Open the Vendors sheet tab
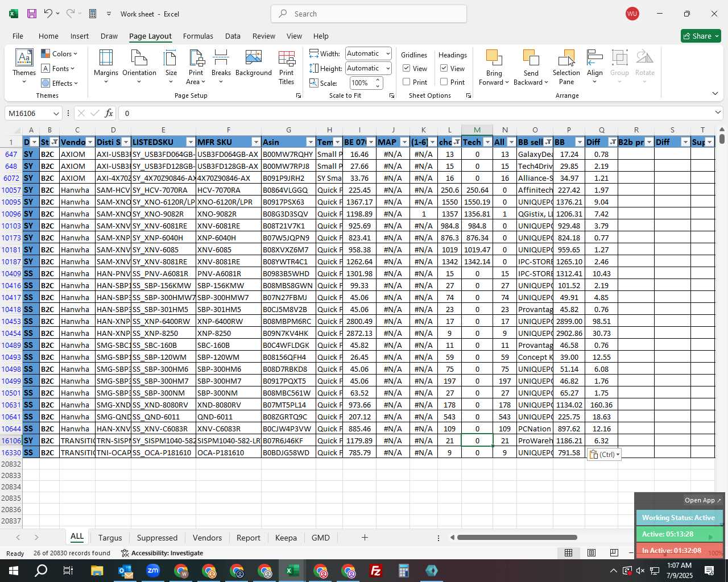 207,538
